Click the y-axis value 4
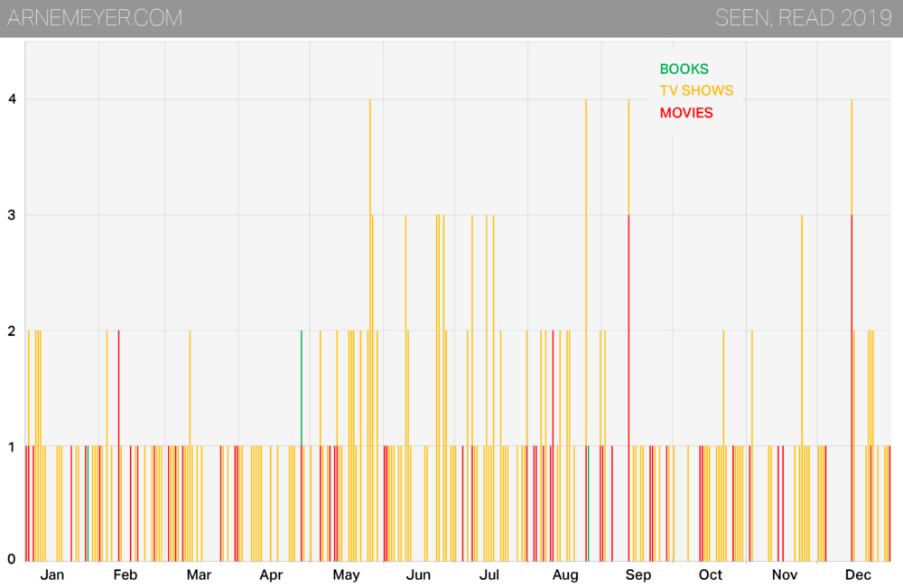 click(x=12, y=99)
